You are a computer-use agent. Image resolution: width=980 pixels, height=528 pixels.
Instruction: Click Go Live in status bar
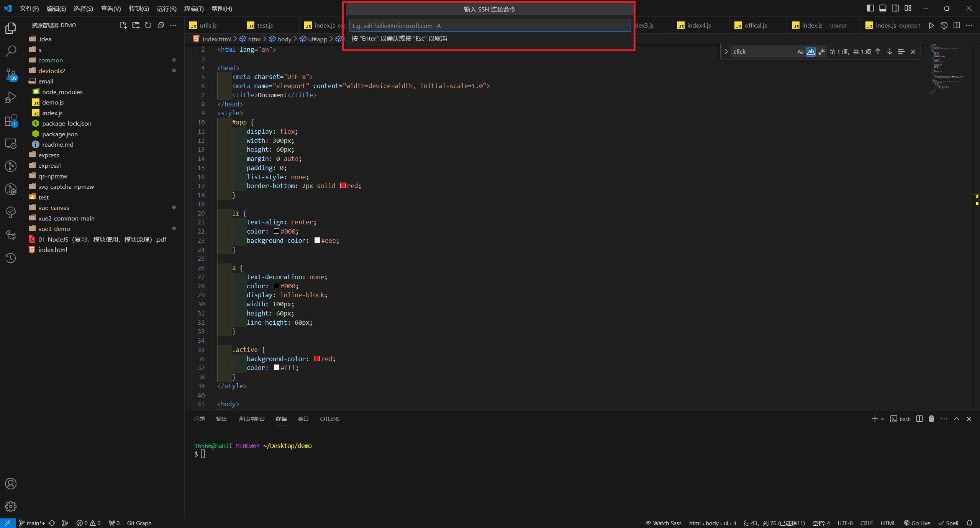(x=917, y=523)
